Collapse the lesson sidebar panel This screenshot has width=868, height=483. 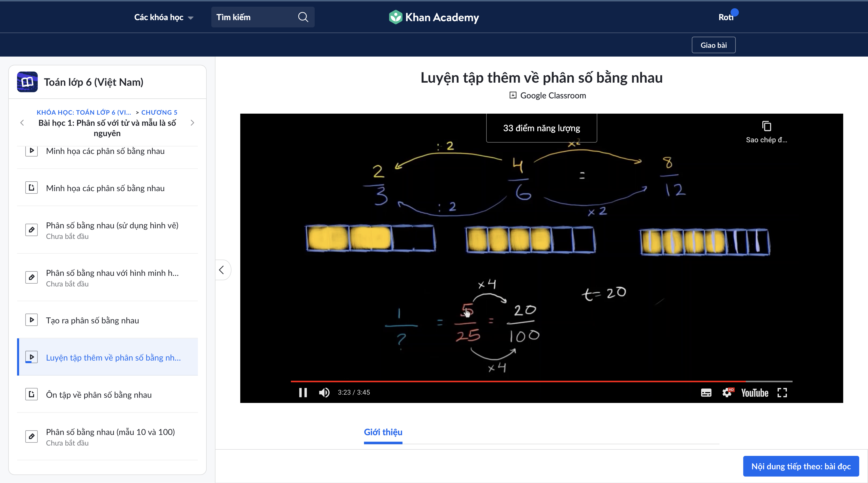coord(222,270)
